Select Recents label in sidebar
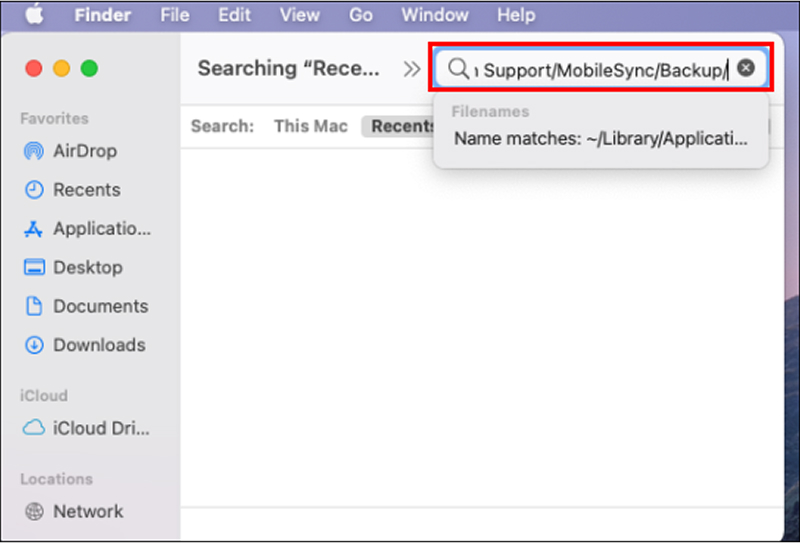 [x=87, y=190]
